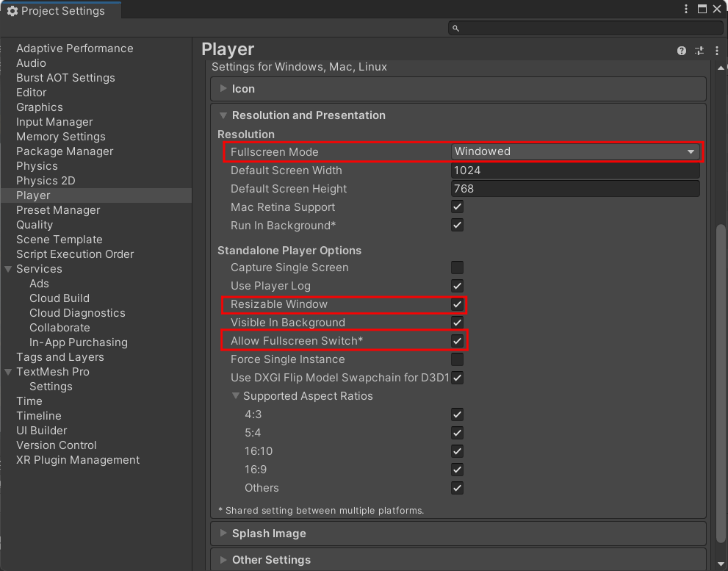Screen dimensions: 728x571
Task: Open Settings under TextMesh Pro
Action: 51,387
